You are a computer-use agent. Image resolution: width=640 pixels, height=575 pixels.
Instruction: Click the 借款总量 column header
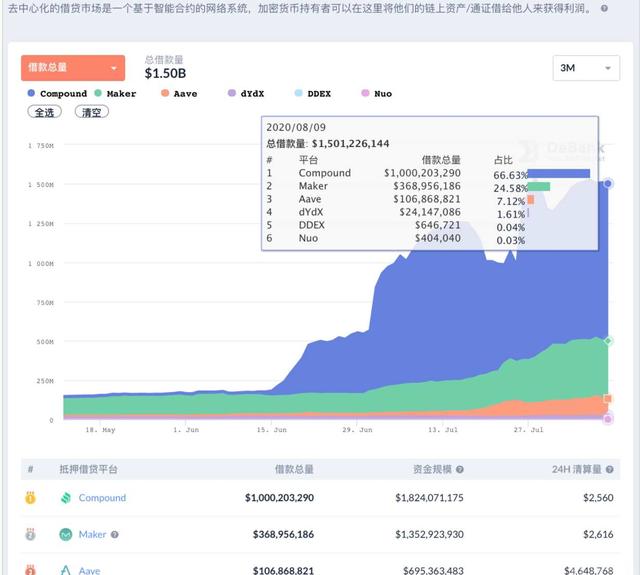coord(294,469)
